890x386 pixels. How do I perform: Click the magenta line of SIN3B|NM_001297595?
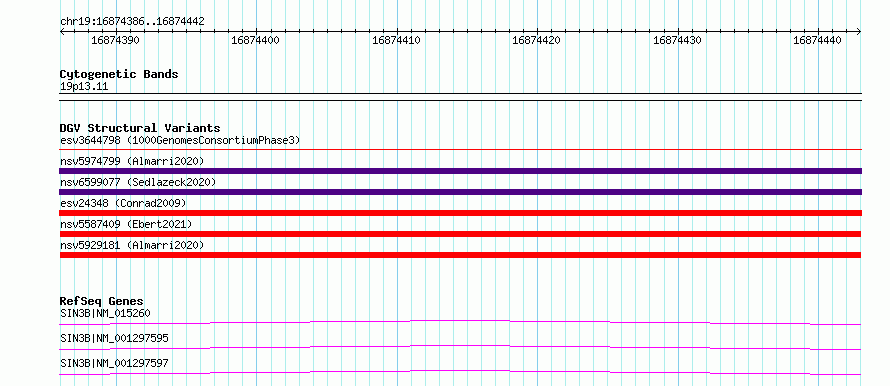[x=460, y=347]
